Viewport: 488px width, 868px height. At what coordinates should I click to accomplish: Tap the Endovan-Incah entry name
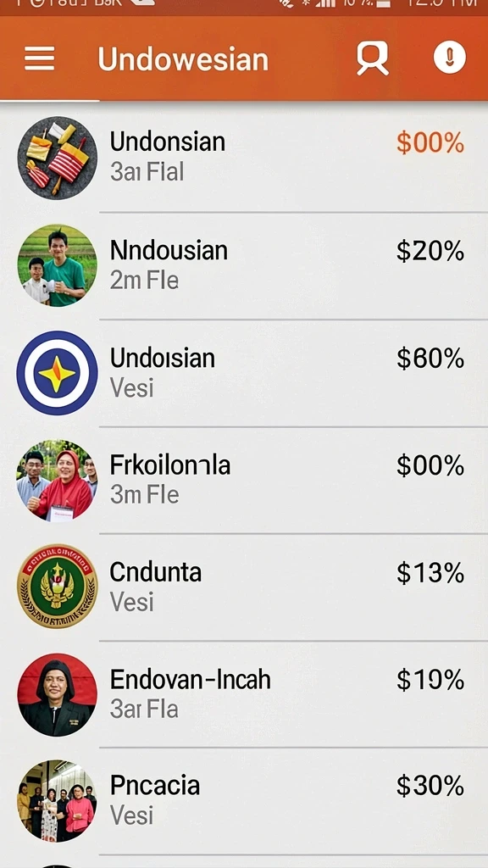click(191, 679)
